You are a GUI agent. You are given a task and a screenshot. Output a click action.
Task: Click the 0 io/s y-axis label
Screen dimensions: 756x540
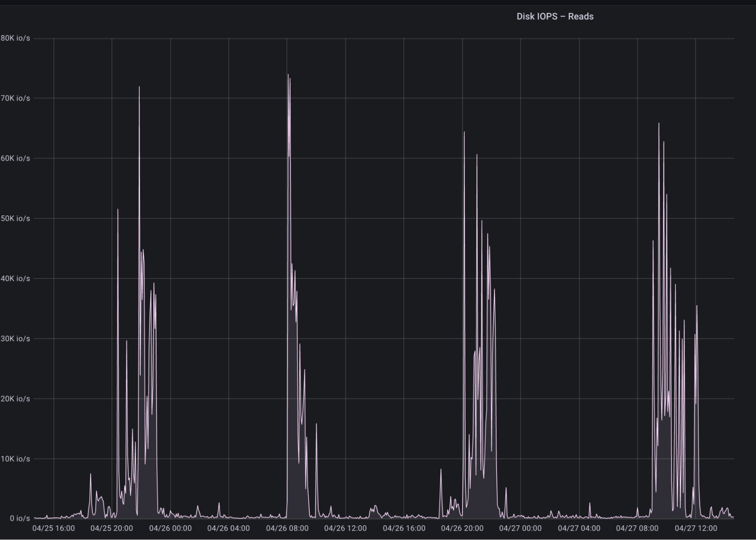click(x=20, y=518)
